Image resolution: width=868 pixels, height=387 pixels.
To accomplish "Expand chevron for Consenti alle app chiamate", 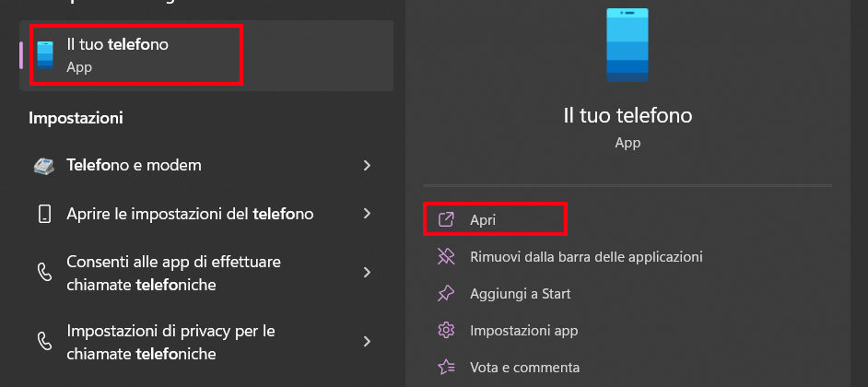I will coord(367,273).
